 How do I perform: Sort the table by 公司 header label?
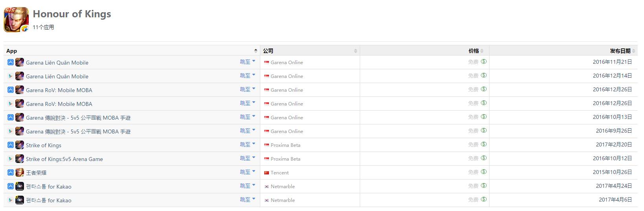(x=268, y=51)
